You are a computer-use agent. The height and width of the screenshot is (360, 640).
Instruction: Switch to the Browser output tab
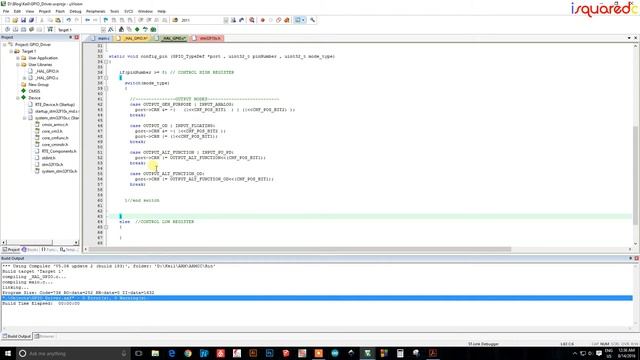(x=45, y=336)
